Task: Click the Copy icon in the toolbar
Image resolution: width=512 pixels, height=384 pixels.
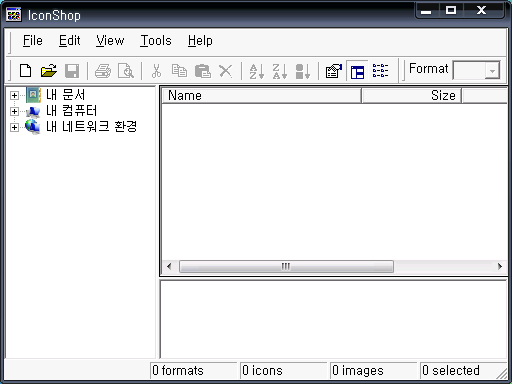Action: (x=179, y=71)
